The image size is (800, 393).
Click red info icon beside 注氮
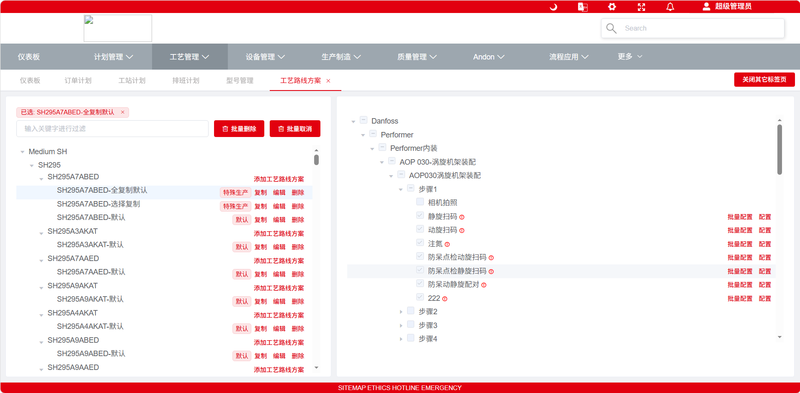tap(447, 244)
